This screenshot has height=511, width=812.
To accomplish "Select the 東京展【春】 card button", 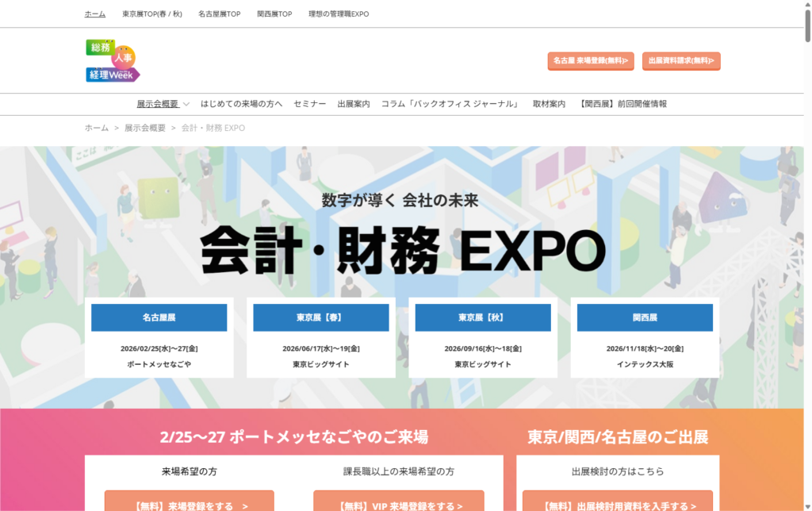I will tap(321, 317).
